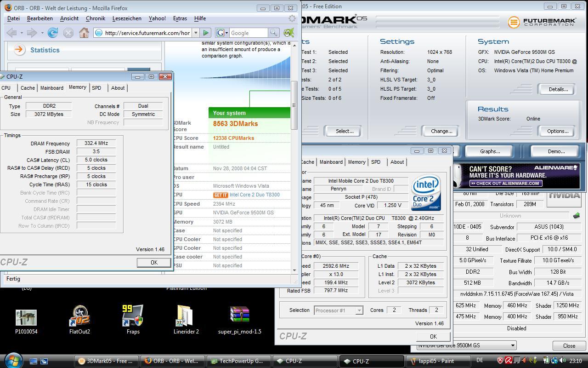588x368 pixels.
Task: Switch to 3DMark05 taskbar button
Action: click(107, 361)
